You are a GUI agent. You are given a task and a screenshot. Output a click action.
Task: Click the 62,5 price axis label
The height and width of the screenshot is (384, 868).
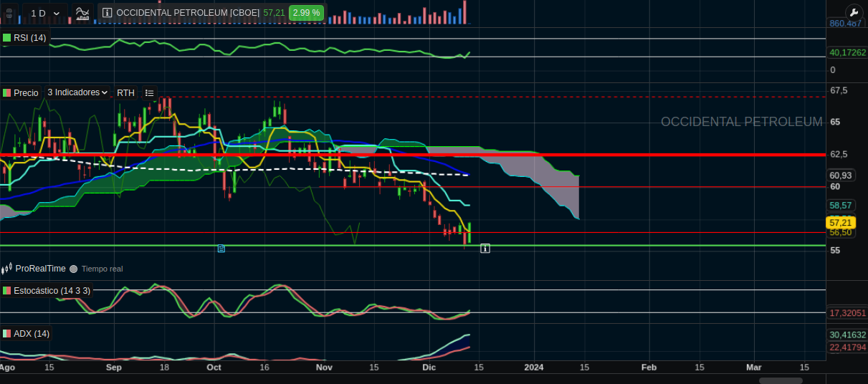839,154
